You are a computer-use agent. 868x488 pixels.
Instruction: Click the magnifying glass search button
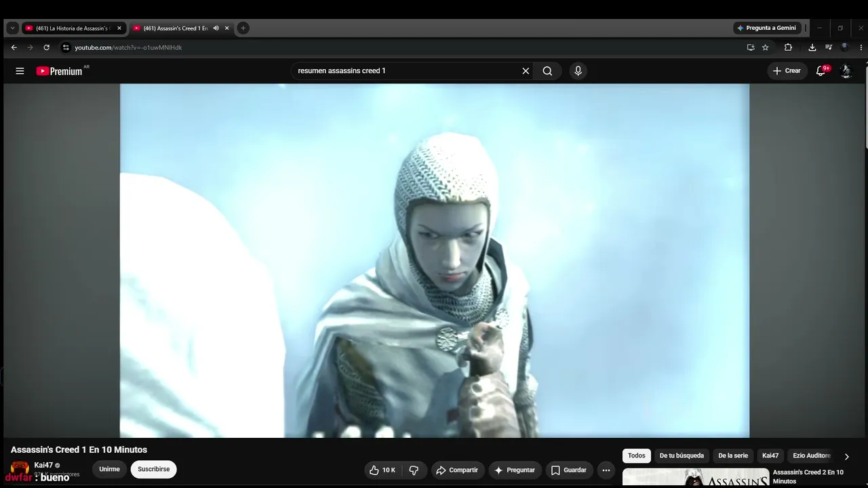pos(547,71)
